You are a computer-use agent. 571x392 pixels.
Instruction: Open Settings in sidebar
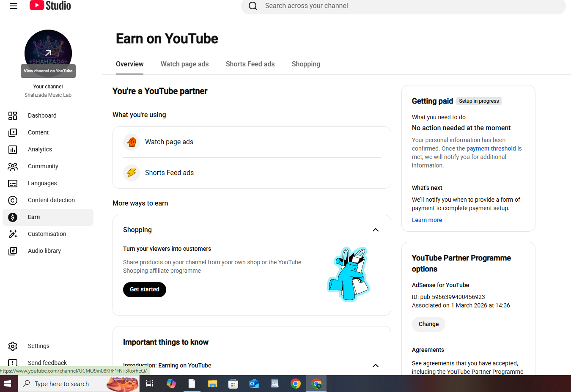[48, 346]
